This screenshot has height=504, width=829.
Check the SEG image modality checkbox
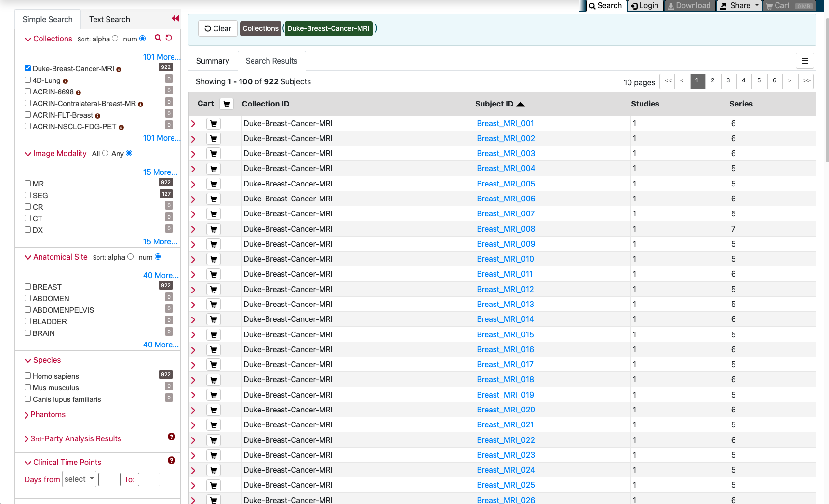[x=28, y=195]
